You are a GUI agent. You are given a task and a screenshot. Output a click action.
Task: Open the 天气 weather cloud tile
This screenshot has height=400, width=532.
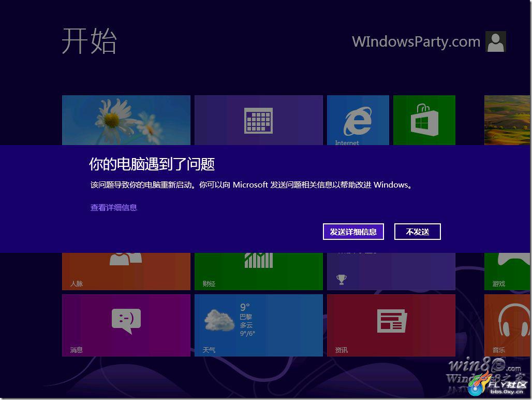(259, 325)
